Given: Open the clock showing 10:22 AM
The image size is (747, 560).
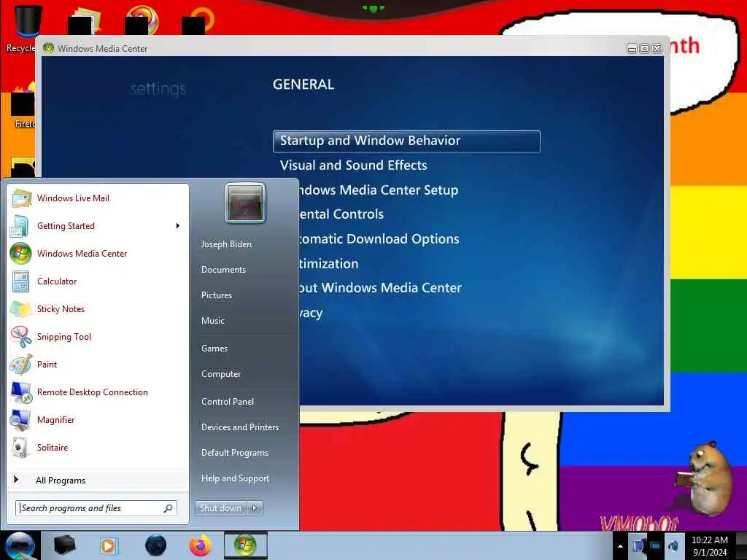Looking at the screenshot, I should (x=709, y=546).
